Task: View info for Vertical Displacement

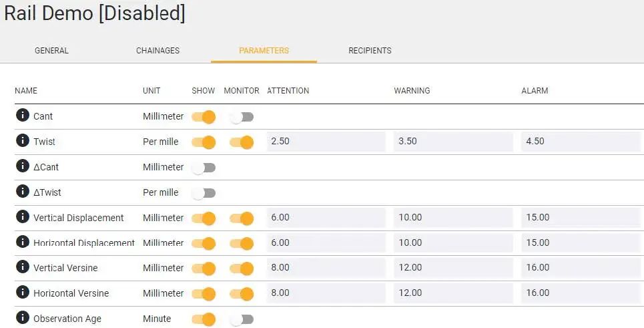Action: click(23, 216)
